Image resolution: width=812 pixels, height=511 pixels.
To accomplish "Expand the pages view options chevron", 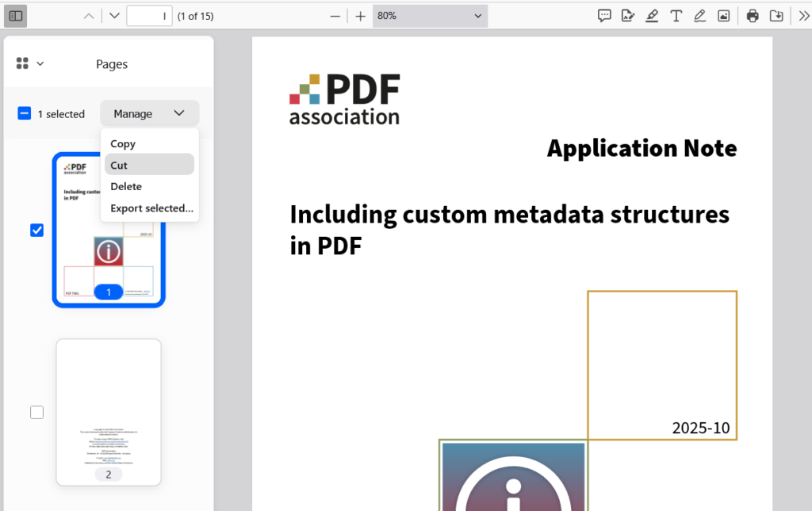I will (40, 64).
